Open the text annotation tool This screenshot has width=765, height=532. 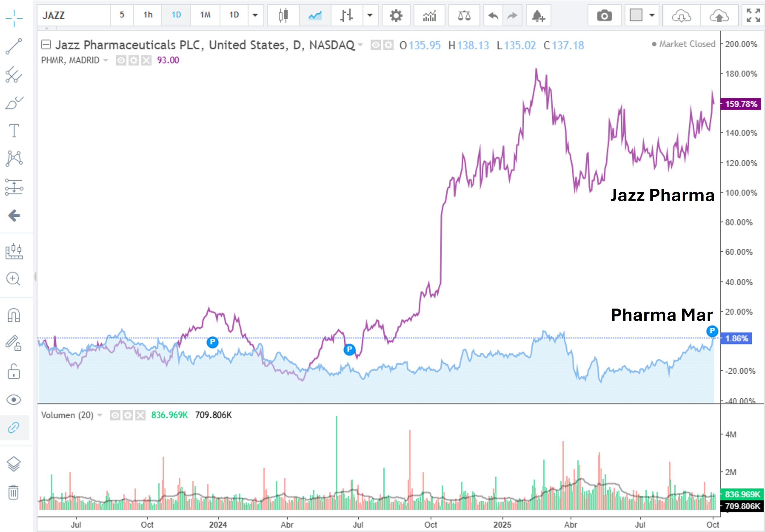[x=14, y=130]
